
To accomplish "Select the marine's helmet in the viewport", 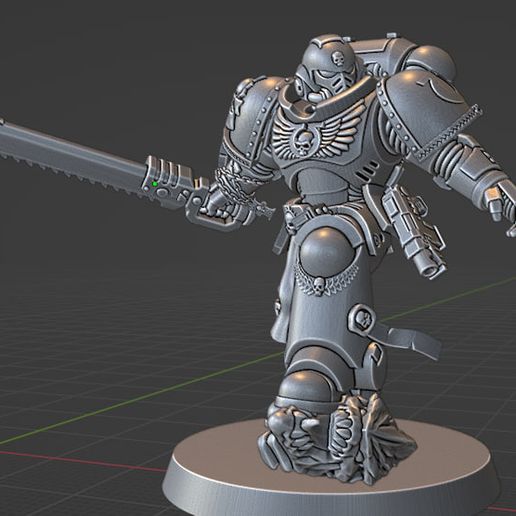I will click(327, 68).
